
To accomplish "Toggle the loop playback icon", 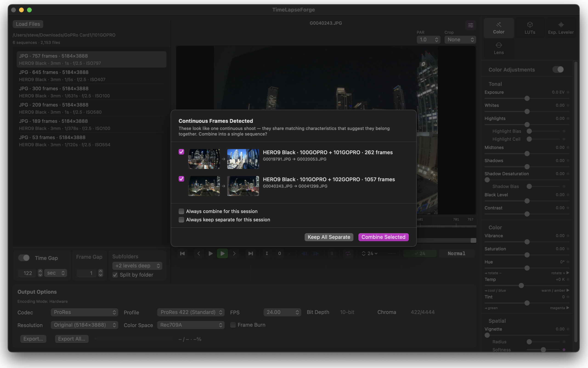I will point(348,253).
